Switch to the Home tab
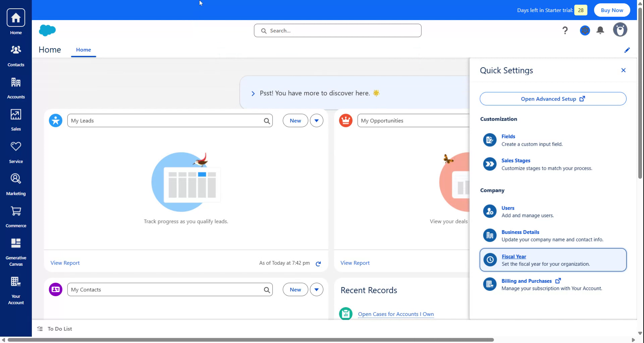The height and width of the screenshot is (343, 644). (x=84, y=50)
